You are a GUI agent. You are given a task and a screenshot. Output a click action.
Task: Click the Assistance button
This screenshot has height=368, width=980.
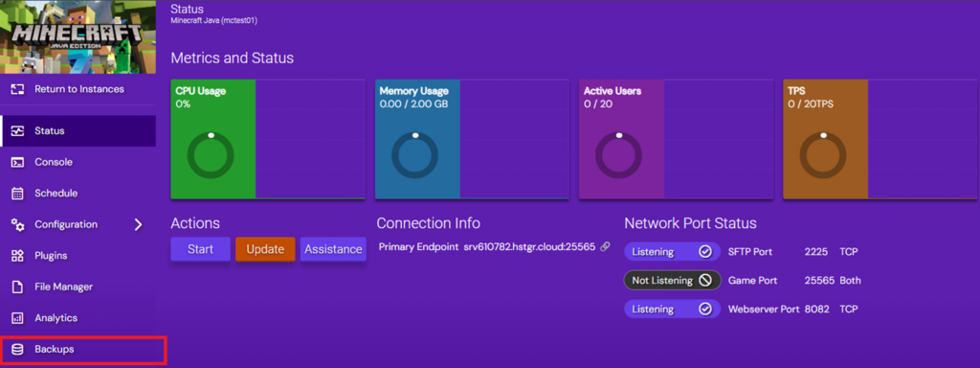coord(333,249)
